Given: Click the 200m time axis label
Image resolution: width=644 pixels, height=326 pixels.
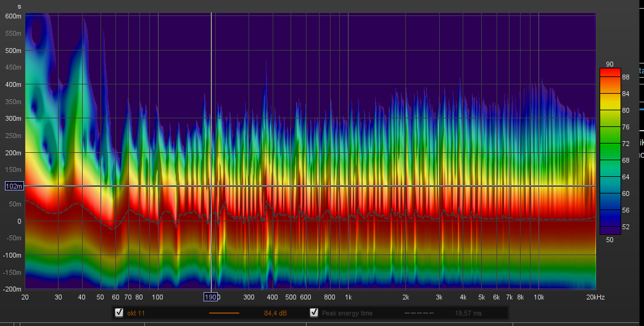Looking at the screenshot, I should (x=13, y=153).
